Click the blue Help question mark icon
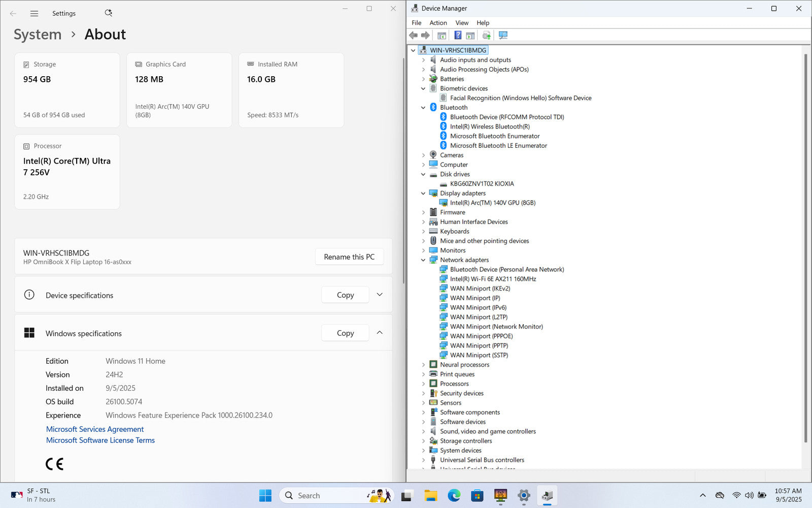The width and height of the screenshot is (812, 508). coord(458,36)
